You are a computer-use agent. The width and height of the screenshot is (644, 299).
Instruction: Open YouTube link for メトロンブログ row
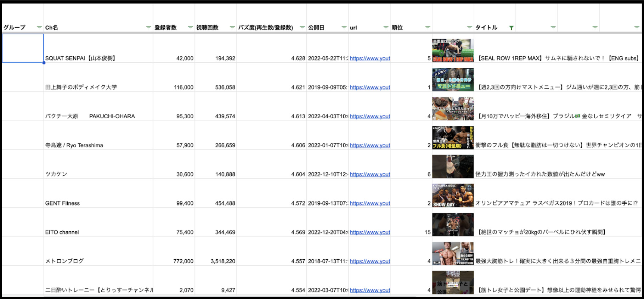370,261
